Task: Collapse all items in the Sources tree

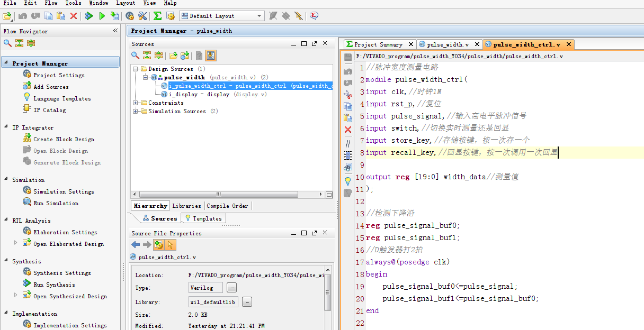Action: [147, 55]
